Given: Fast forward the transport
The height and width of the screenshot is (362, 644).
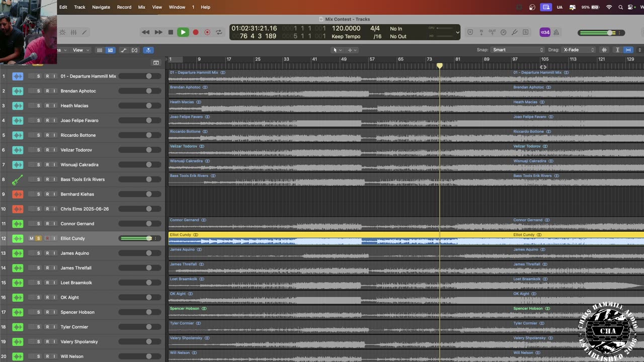Looking at the screenshot, I should click(x=158, y=32).
